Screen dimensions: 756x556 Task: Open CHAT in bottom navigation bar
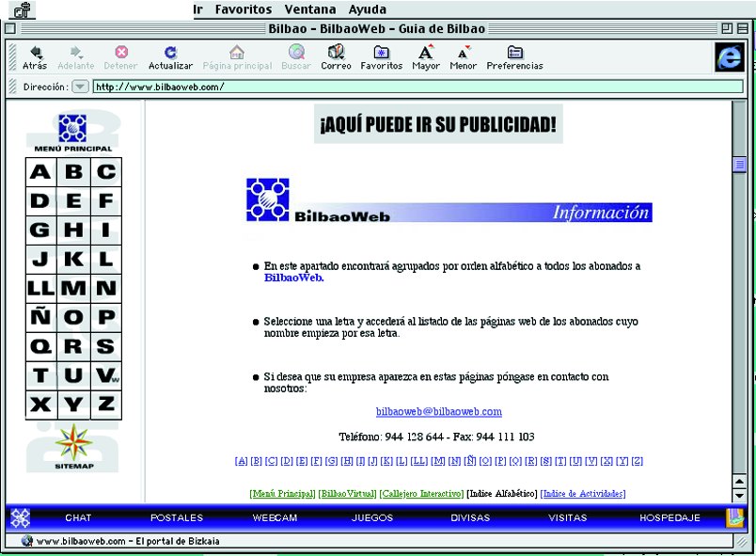[x=78, y=518]
